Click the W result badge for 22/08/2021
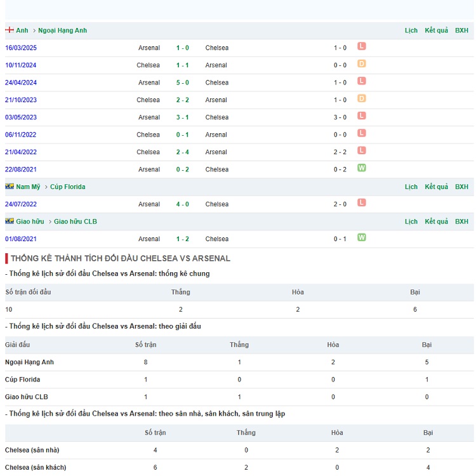The height and width of the screenshot is (476, 476). click(362, 168)
